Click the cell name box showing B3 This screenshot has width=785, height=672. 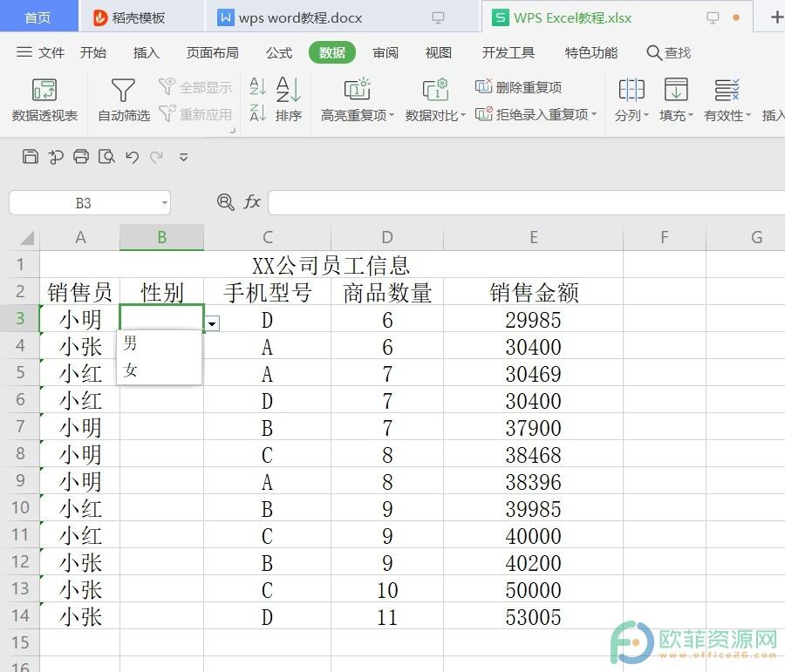pos(83,203)
